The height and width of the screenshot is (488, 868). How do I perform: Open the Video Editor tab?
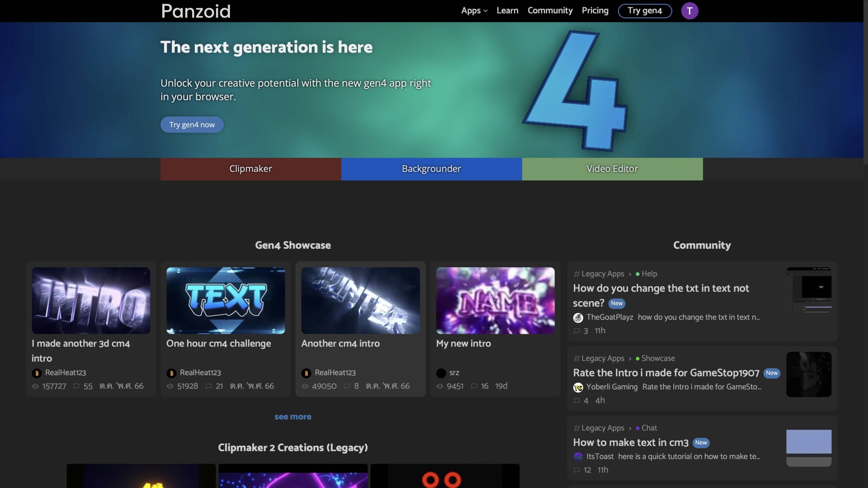tap(612, 169)
